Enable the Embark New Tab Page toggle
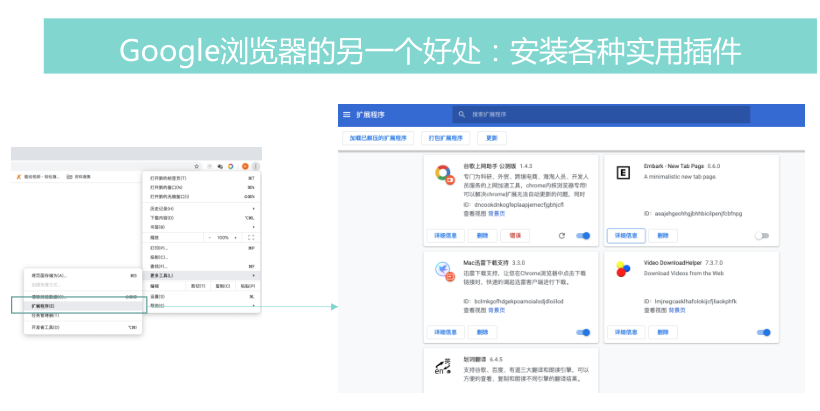This screenshot has height=411, width=820. 762,236
